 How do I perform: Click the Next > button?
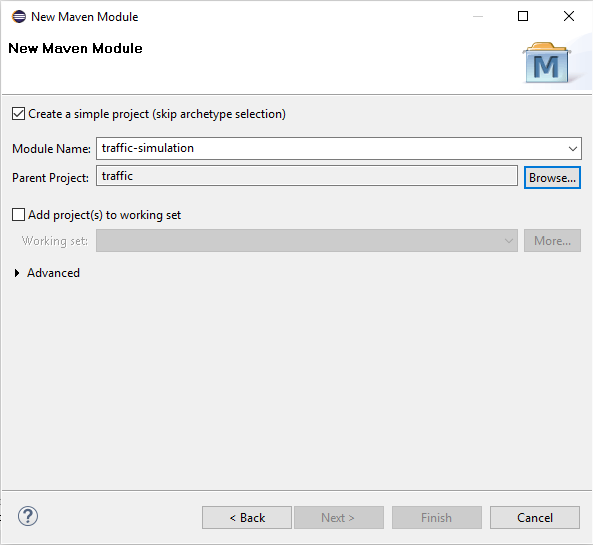click(x=339, y=517)
